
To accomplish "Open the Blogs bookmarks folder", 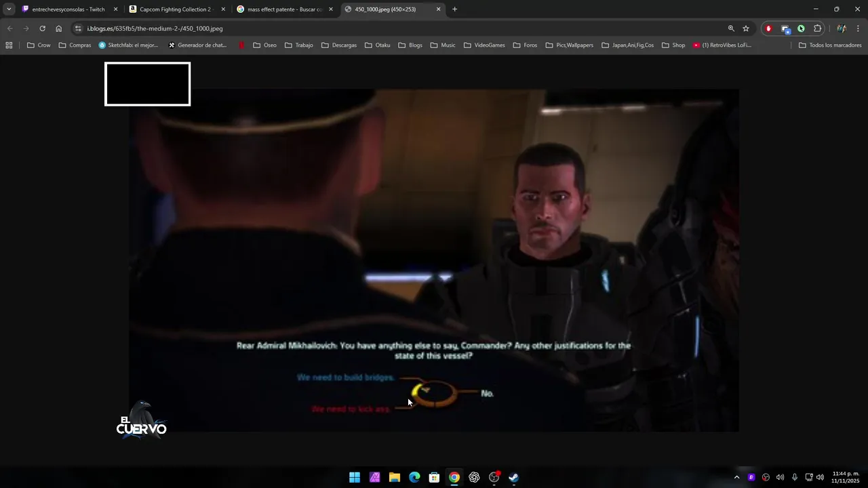I will click(410, 45).
